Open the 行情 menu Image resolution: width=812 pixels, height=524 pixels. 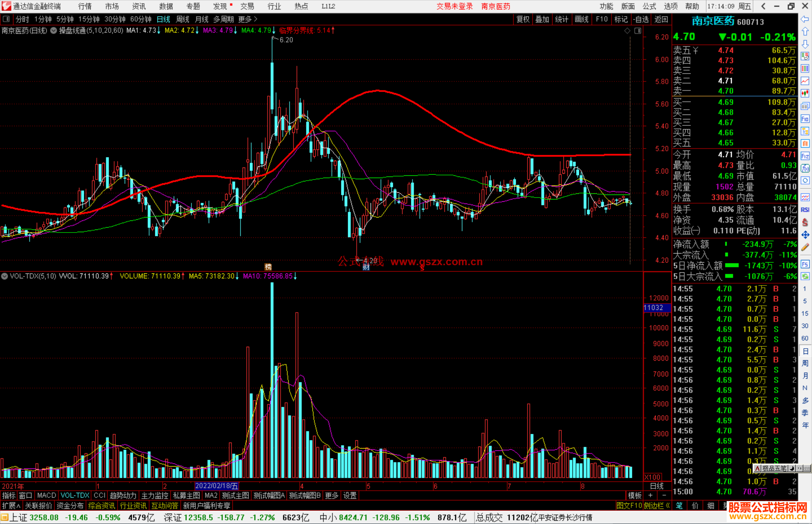(85, 6)
